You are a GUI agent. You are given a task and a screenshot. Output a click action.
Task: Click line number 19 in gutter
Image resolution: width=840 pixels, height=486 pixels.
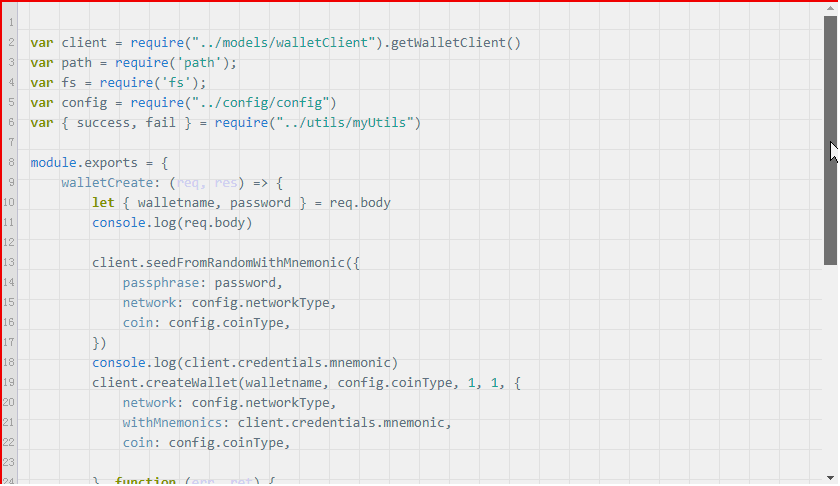pyautogui.click(x=9, y=383)
